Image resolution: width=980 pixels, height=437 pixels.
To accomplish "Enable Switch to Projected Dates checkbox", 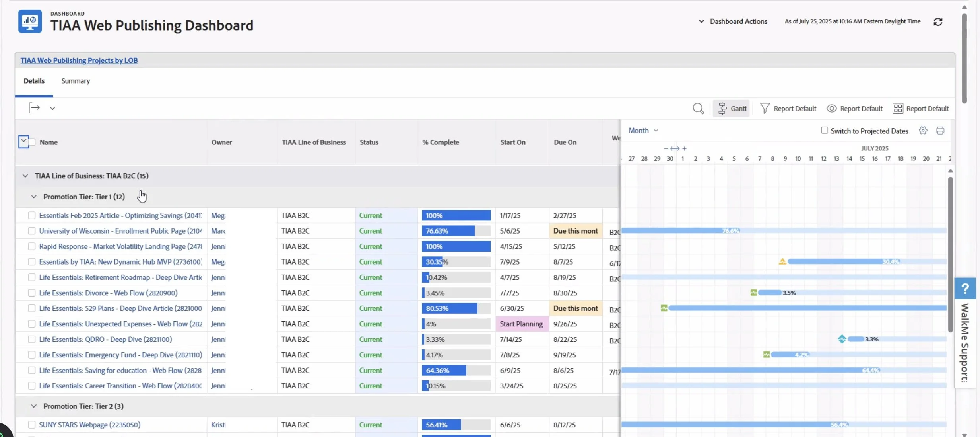I will [825, 130].
